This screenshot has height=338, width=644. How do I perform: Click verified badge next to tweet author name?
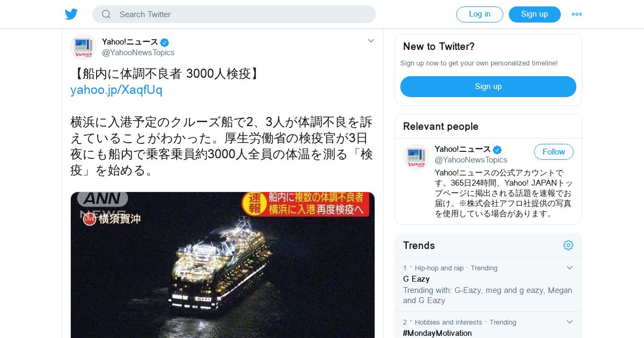click(165, 42)
